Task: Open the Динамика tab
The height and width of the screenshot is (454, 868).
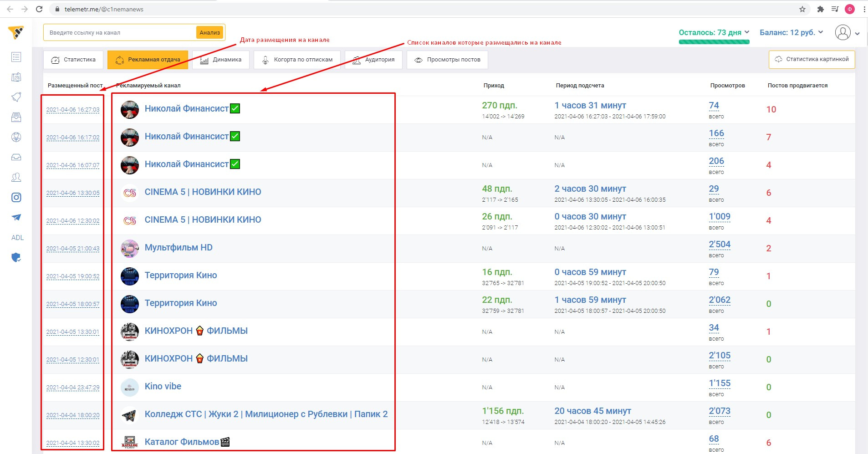Action: click(221, 60)
